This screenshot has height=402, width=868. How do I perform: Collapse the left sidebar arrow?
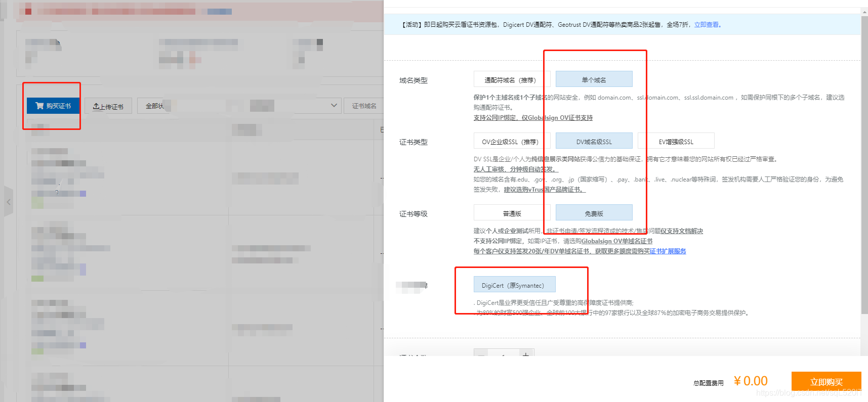[9, 202]
